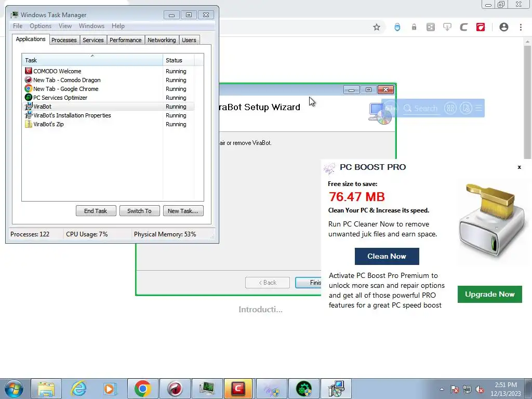Click the Switch To button
532x399 pixels.
pyautogui.click(x=139, y=211)
